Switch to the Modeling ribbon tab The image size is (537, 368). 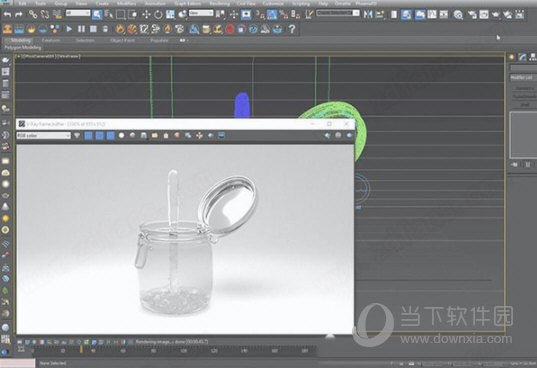pyautogui.click(x=21, y=40)
